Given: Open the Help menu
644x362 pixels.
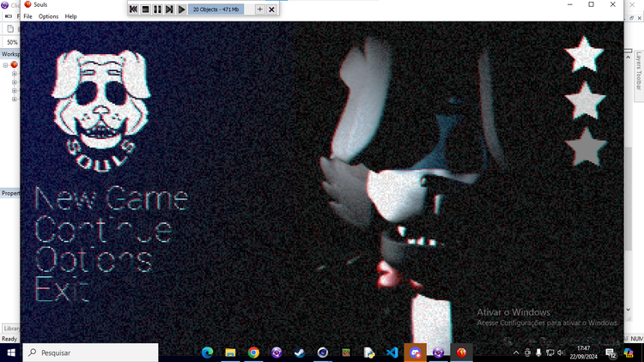Looking at the screenshot, I should pos(70,16).
